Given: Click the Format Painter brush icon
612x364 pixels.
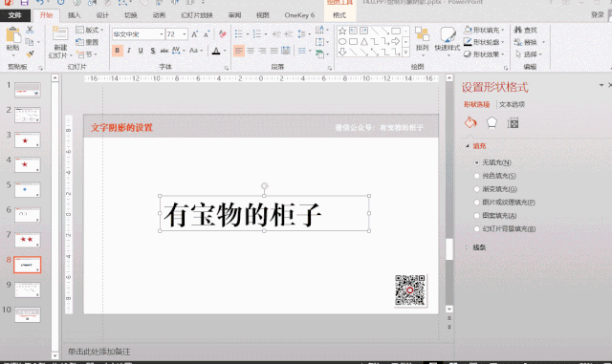Looking at the screenshot, I should [x=30, y=54].
